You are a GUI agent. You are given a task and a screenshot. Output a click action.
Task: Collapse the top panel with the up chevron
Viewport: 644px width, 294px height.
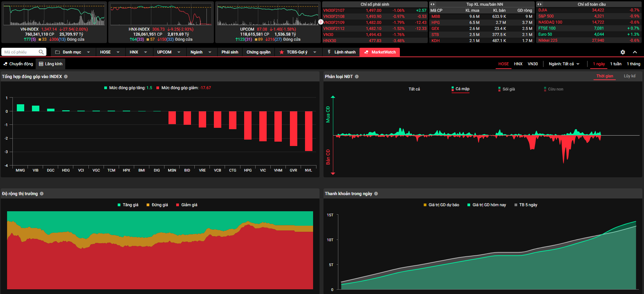point(635,52)
